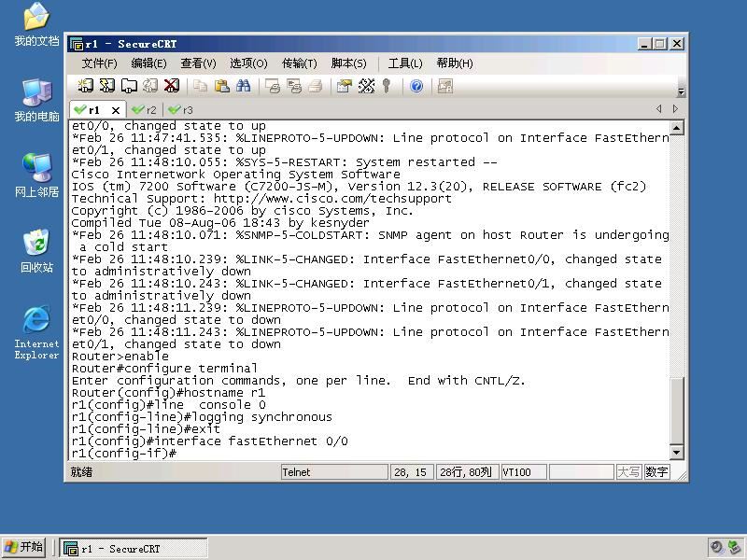This screenshot has height=560, width=747.
Task: Click the speaker system tray icon
Action: coord(716,548)
